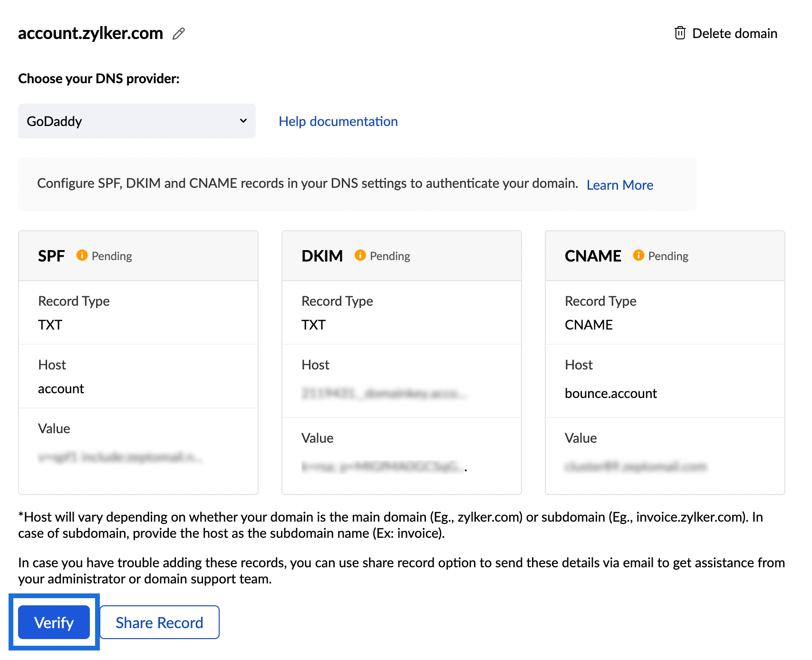Screen dimensions: 812x660
Task: Select the CNAME host bounce.account
Action: 611,393
